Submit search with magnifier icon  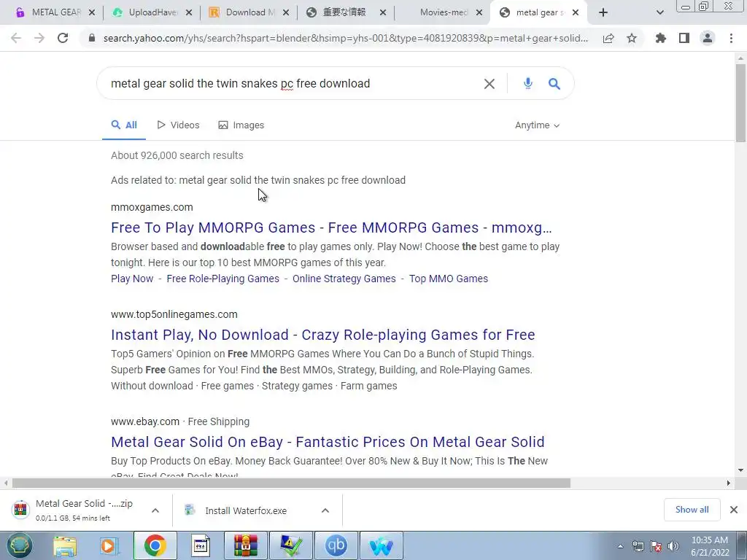point(554,84)
